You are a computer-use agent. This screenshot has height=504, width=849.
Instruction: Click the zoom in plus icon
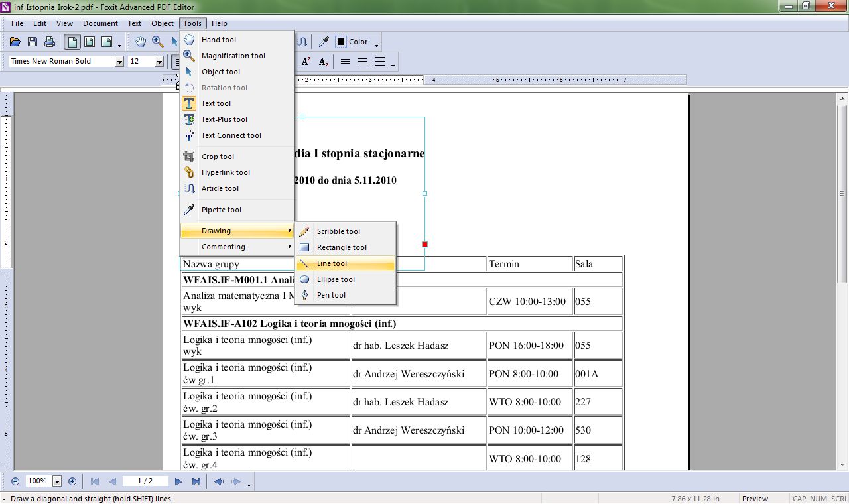(72, 481)
